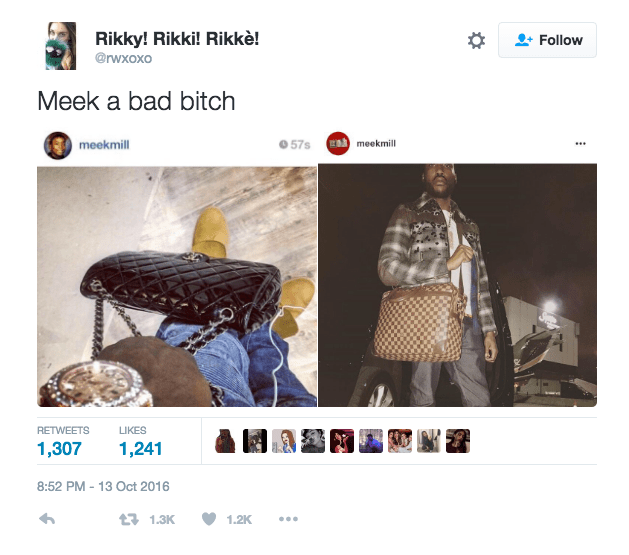Viewport: 629px width, 555px height.
Task: Click the heart like icon
Action: click(x=209, y=519)
